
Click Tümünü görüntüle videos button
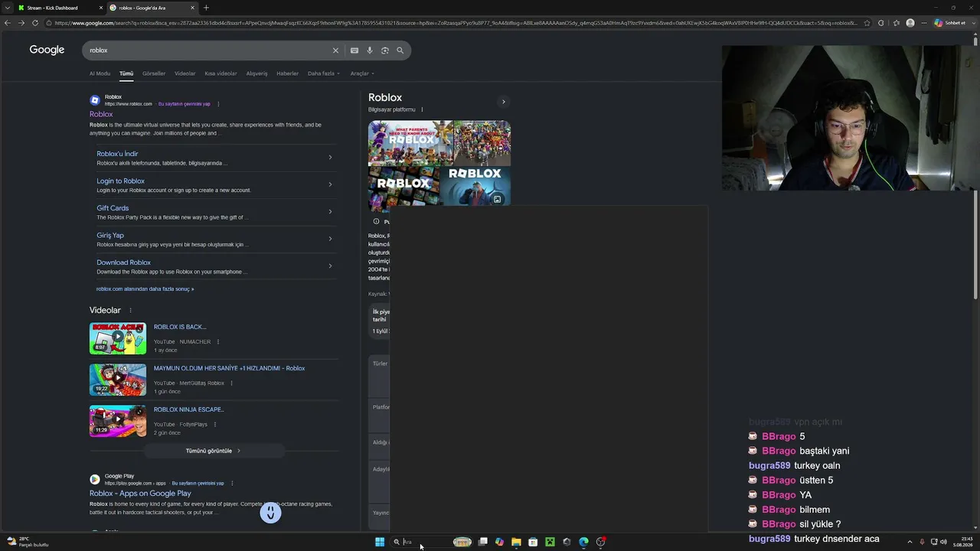[214, 451]
